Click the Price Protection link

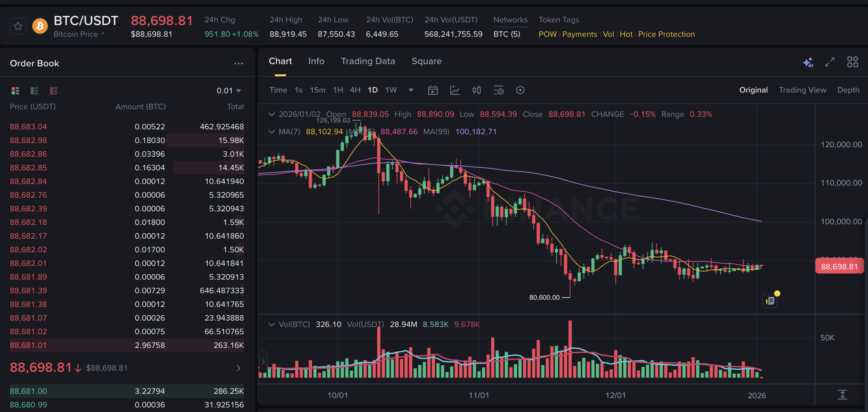click(666, 34)
